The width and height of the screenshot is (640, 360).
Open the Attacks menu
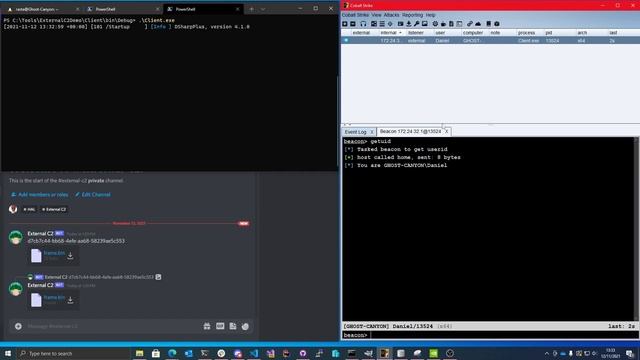pyautogui.click(x=391, y=15)
